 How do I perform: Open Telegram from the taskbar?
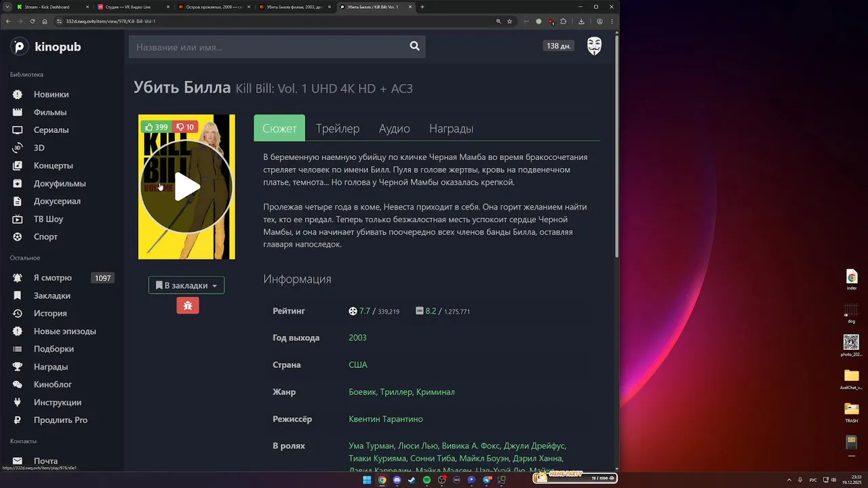(486, 480)
